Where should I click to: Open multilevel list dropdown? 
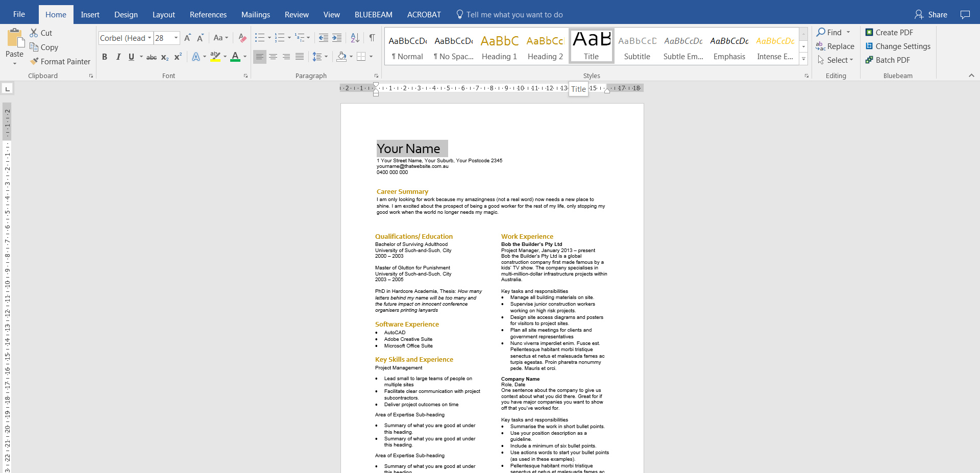pyautogui.click(x=303, y=38)
